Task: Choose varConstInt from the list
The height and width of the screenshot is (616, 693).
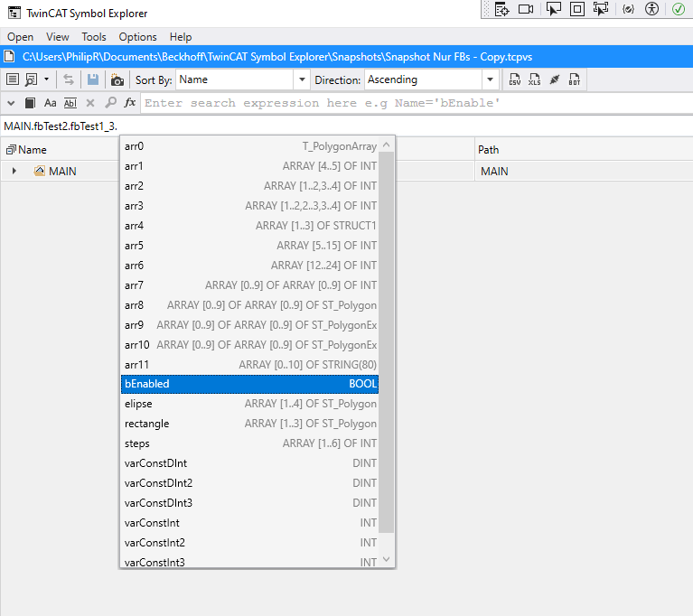Action: point(250,523)
